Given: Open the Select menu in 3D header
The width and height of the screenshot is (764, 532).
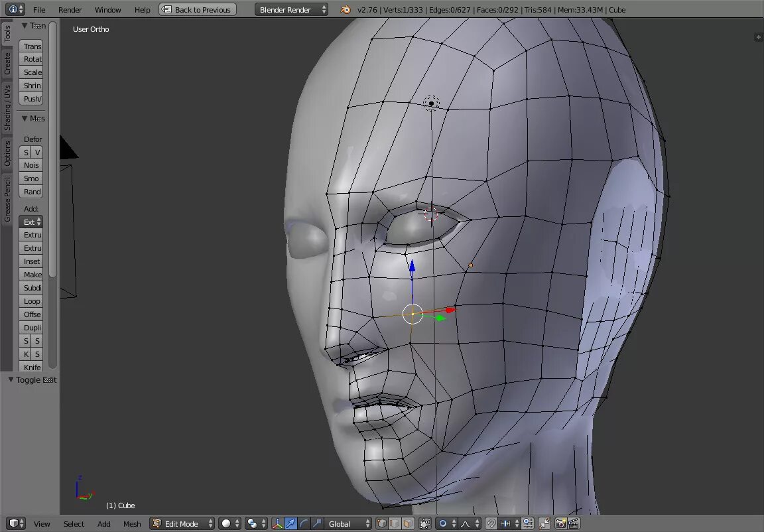Looking at the screenshot, I should 74,524.
